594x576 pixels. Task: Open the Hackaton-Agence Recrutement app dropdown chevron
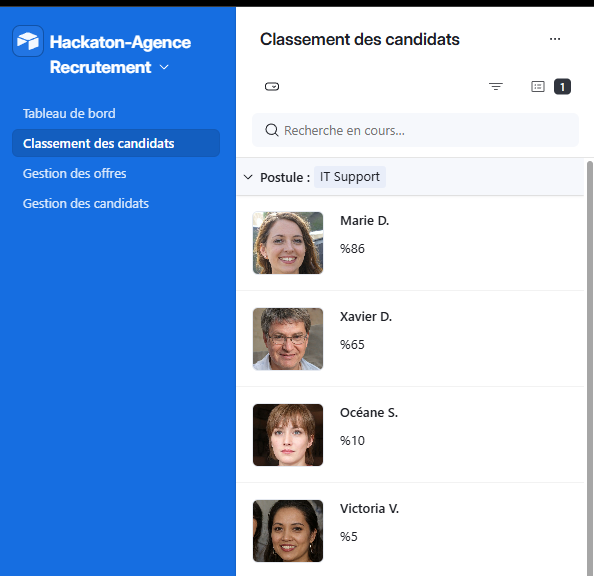164,67
